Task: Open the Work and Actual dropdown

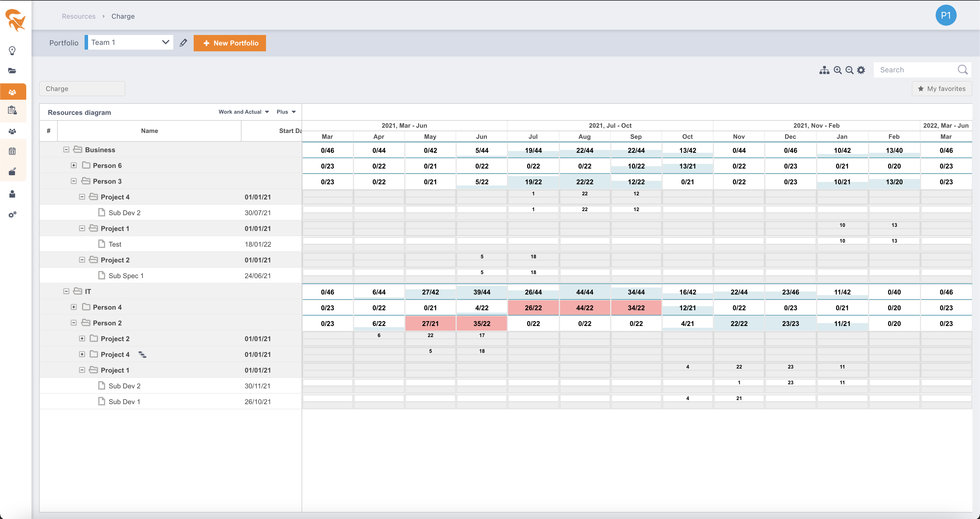Action: 244,112
